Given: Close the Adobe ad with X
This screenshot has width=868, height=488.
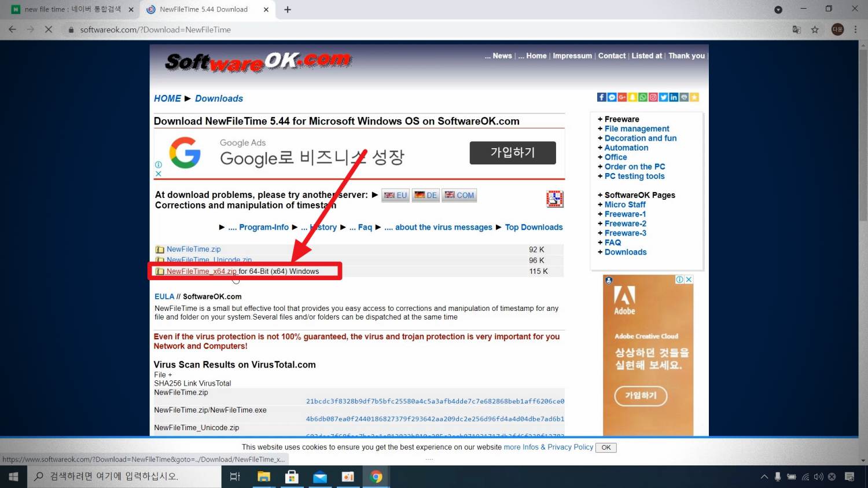Looking at the screenshot, I should 689,280.
